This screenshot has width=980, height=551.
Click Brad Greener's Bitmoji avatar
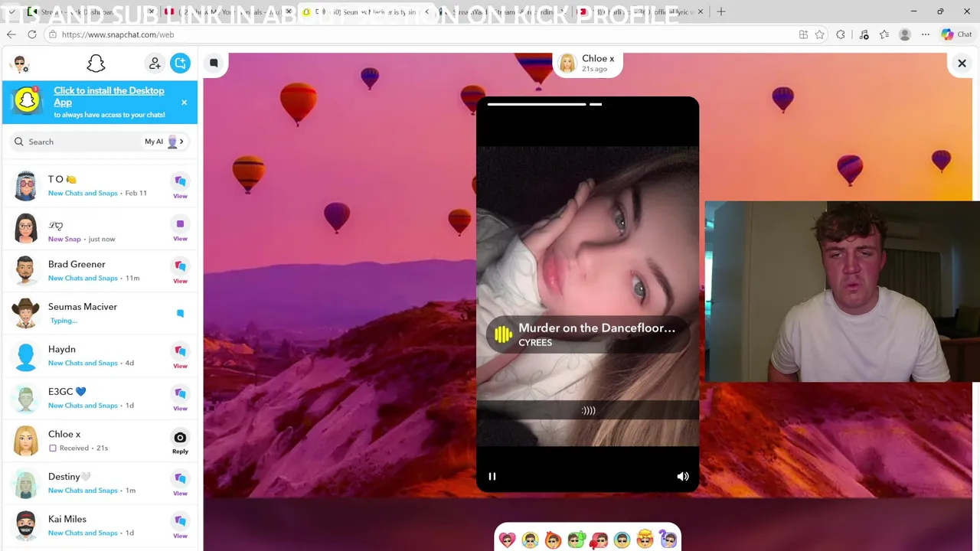(x=25, y=271)
